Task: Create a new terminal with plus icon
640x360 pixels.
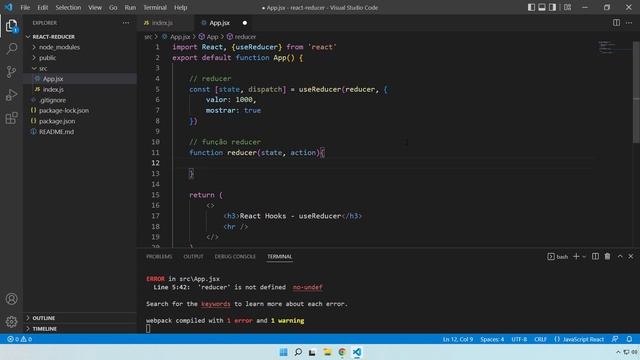Action: click(576, 256)
